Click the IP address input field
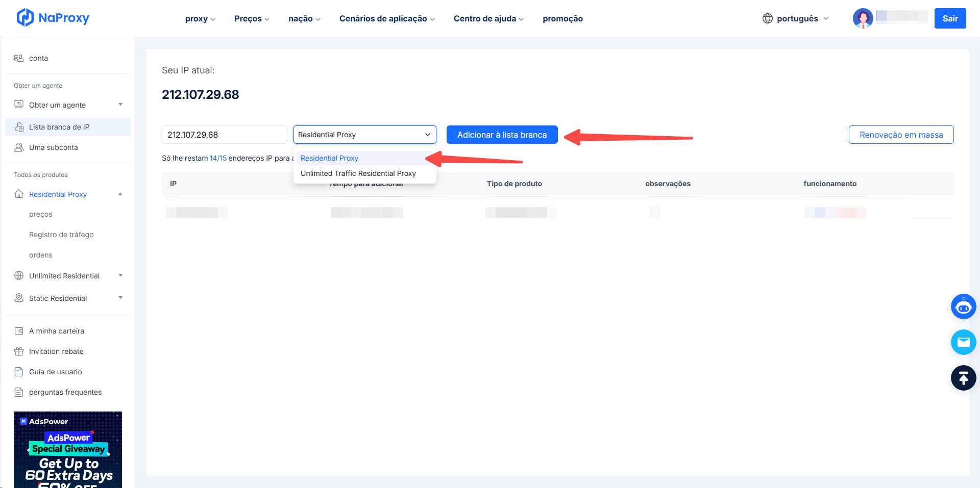 [224, 135]
